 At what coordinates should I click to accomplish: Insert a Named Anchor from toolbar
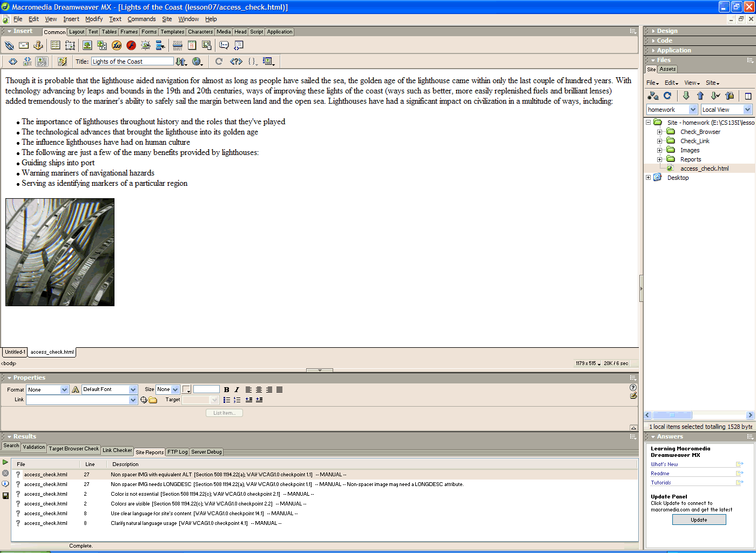coord(38,45)
